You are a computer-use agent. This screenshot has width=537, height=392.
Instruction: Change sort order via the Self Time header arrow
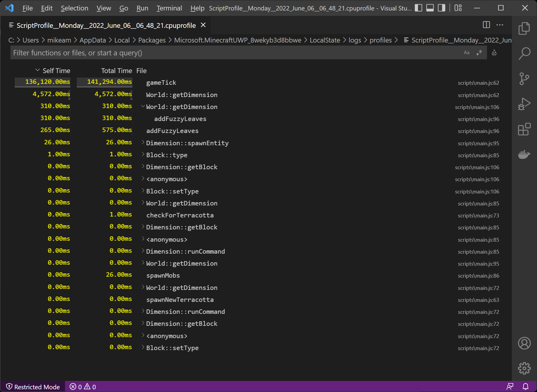[x=38, y=70]
